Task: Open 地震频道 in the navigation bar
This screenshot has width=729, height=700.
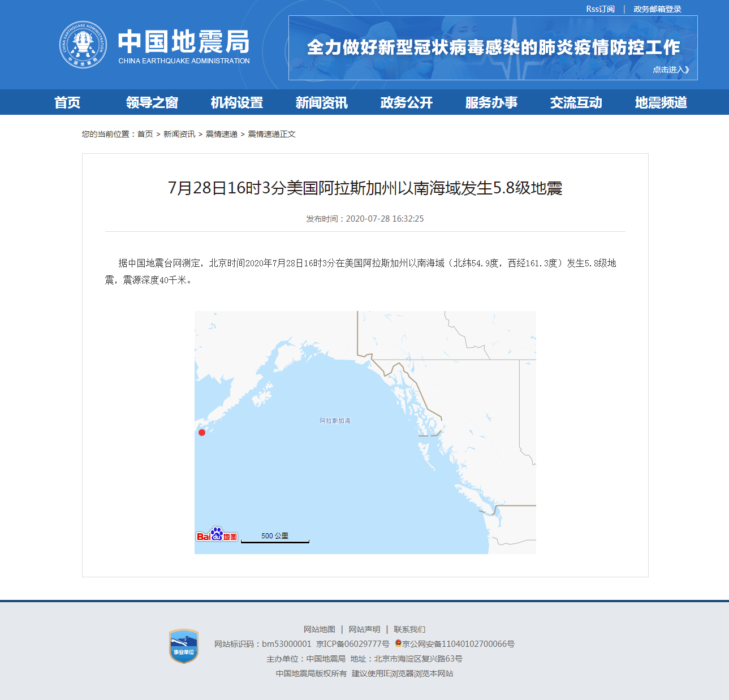Action: 661,102
